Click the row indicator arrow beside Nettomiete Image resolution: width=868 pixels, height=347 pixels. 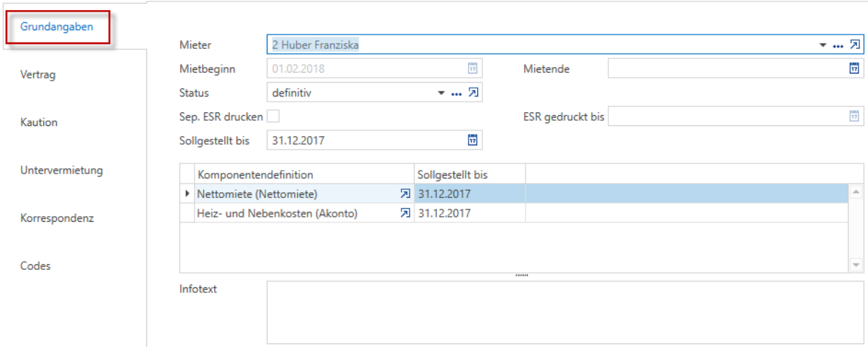pos(187,194)
